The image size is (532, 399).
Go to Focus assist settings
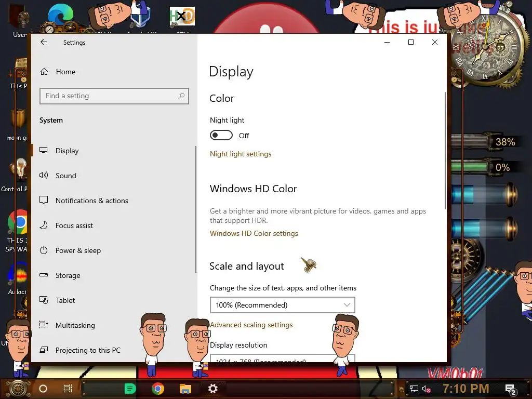(74, 225)
